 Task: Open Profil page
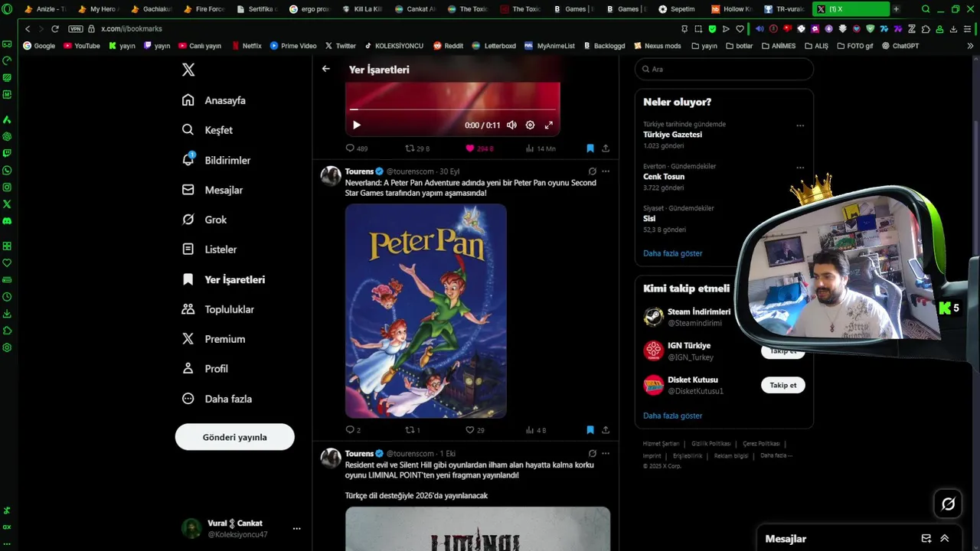204,369
